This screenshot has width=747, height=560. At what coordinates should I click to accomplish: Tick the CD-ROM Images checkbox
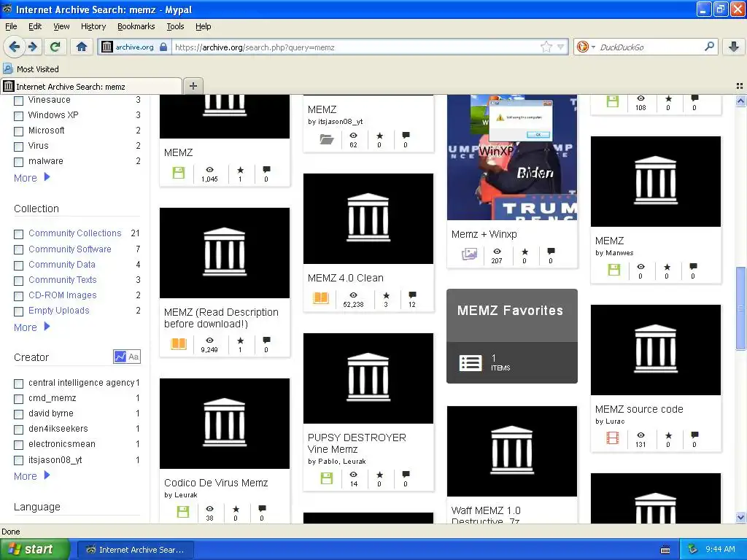pos(18,296)
